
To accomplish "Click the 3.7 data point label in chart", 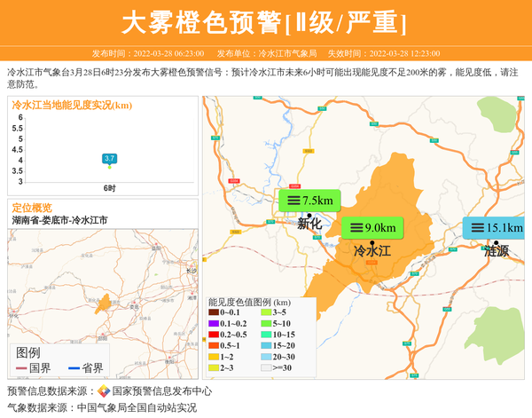I will [109, 158].
